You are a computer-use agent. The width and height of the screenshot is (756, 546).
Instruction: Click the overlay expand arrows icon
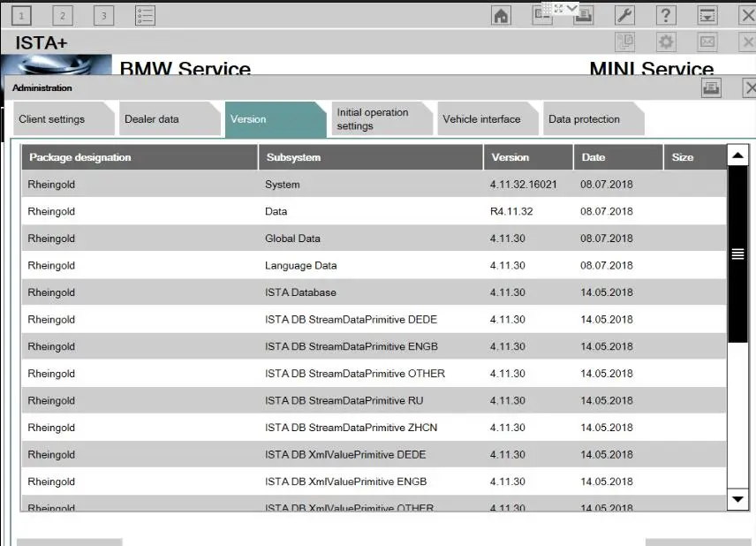pos(559,8)
